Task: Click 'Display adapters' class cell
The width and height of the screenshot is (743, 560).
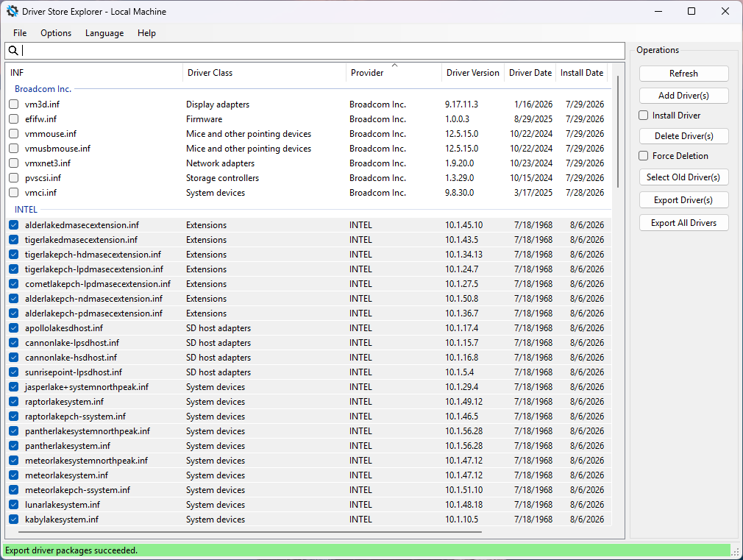Action: [218, 104]
